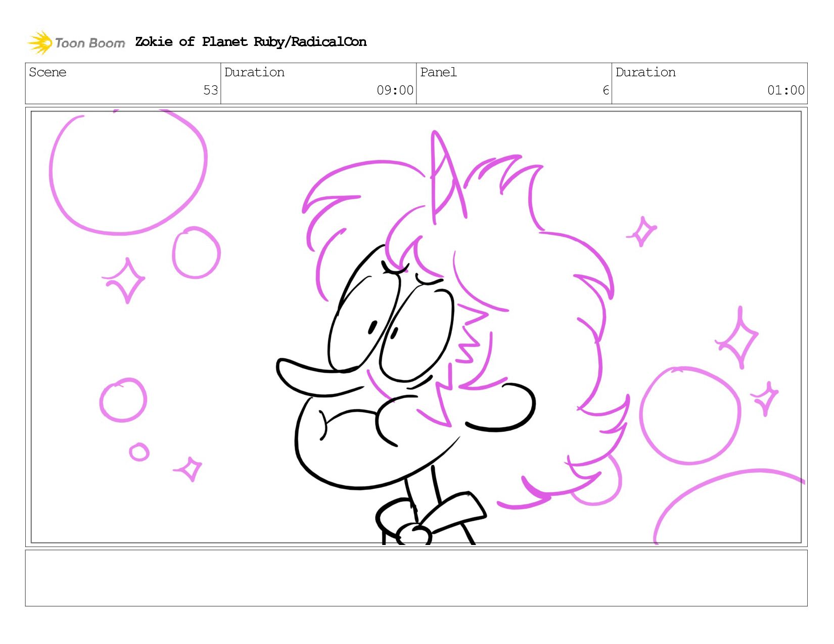Select the title 'Zokie of Planet Ruby/RadicalCon'

pos(251,42)
